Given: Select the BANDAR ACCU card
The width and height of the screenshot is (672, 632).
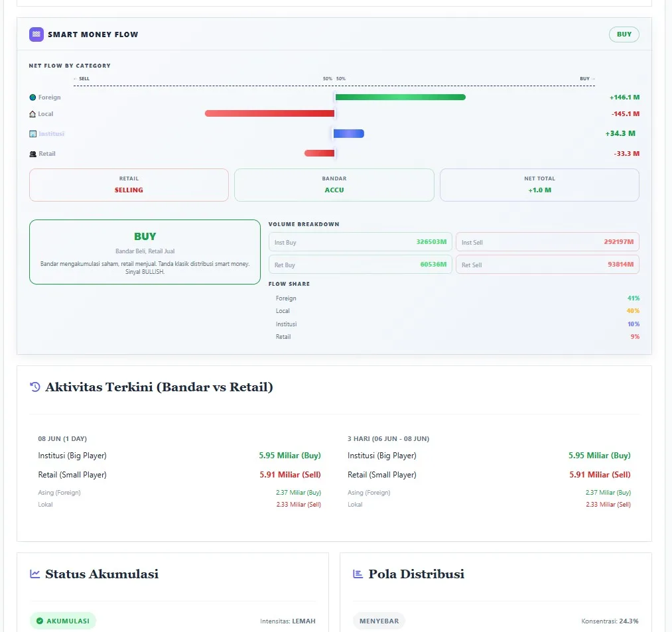Looking at the screenshot, I should click(334, 184).
